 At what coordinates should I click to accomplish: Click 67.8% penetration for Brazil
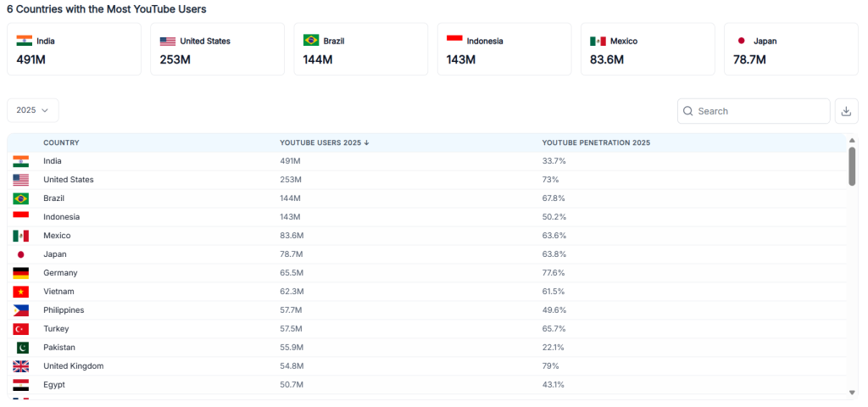coord(554,198)
